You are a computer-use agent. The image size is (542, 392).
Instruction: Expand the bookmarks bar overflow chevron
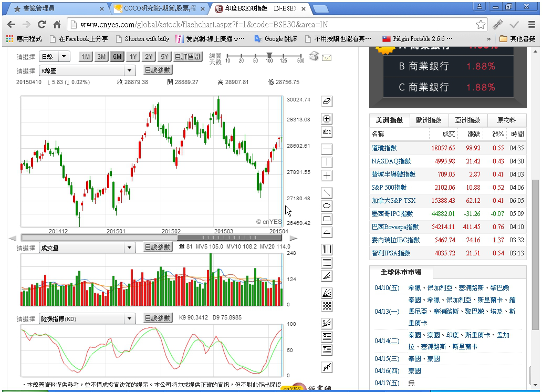pos(488,39)
